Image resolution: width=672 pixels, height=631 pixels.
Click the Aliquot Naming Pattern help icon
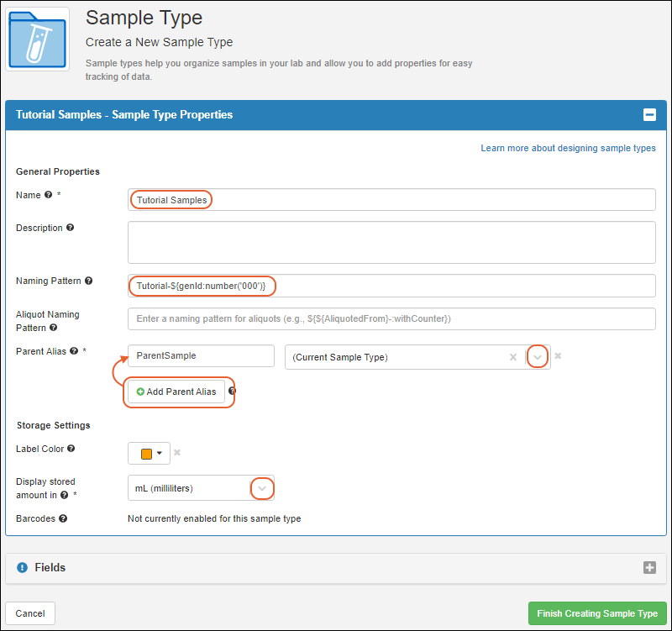[x=54, y=328]
